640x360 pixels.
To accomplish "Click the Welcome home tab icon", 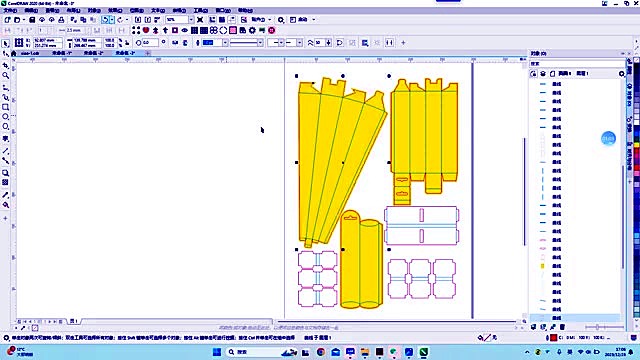I will 13,53.
